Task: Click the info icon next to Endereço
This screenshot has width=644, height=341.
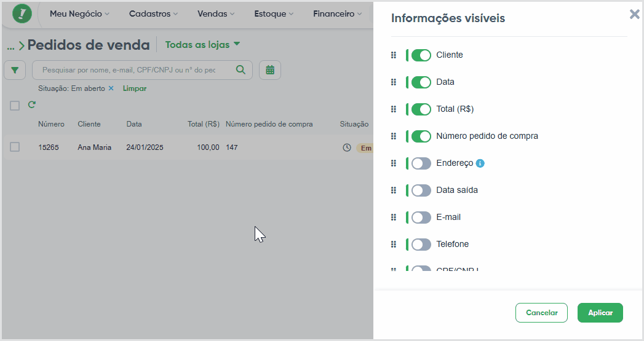Action: (480, 163)
